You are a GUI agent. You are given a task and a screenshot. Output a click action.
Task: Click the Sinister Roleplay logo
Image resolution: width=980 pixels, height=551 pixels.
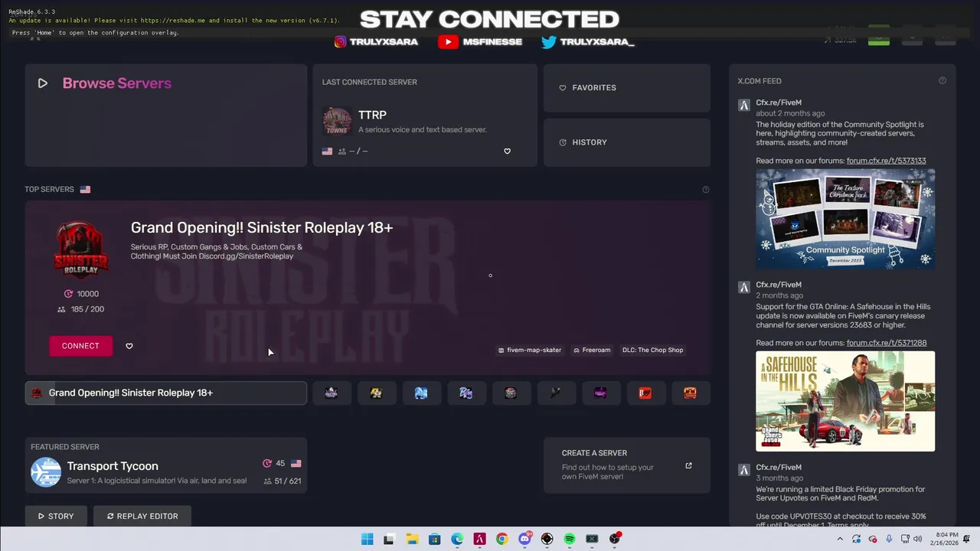tap(80, 250)
